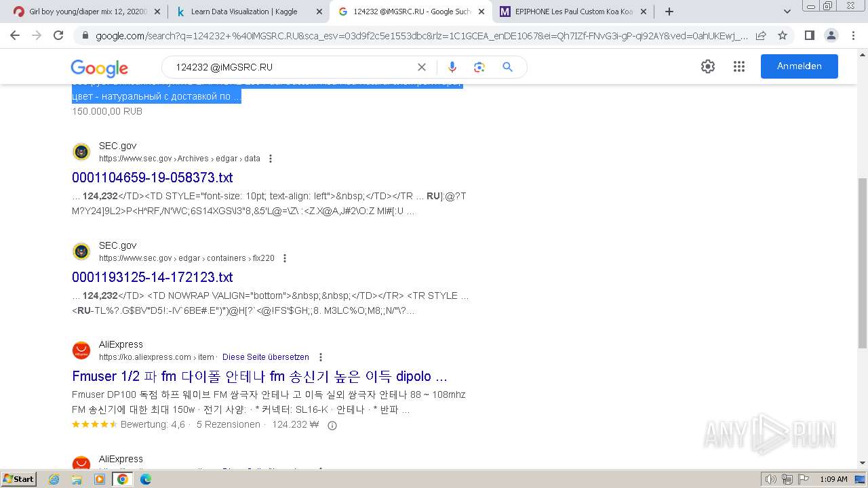Image resolution: width=868 pixels, height=488 pixels.
Task: Click the Bewertung: 4,6 rating text
Action: (153, 425)
